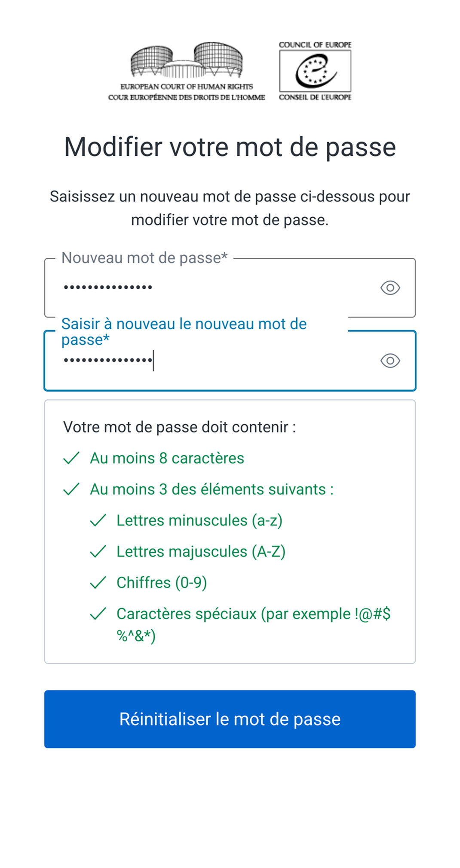Select the checkmark beside 'Au moins 8 caractères'

72,459
